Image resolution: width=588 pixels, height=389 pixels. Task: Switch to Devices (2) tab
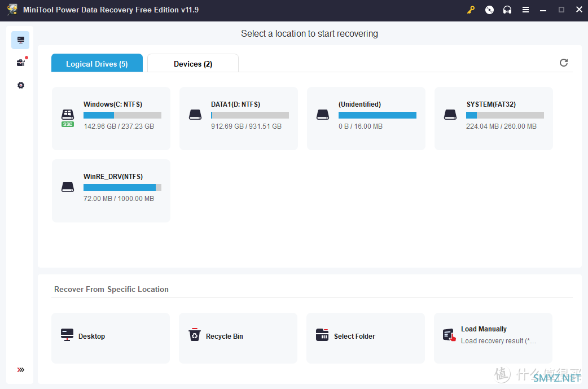(193, 63)
